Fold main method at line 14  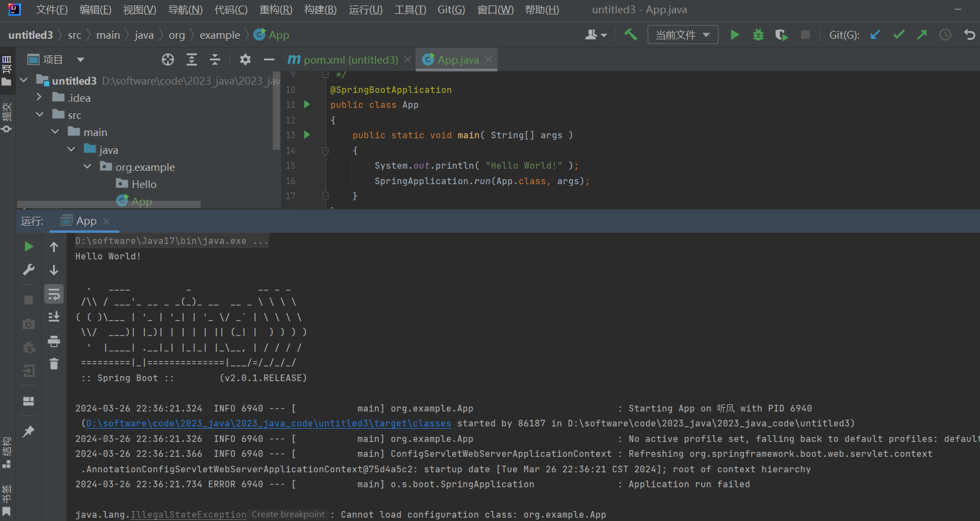[x=325, y=150]
